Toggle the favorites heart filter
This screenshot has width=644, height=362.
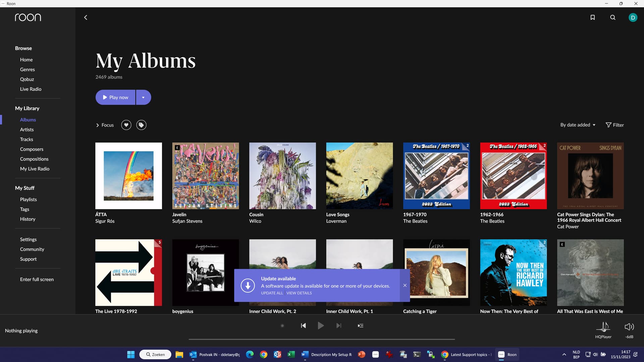(126, 125)
